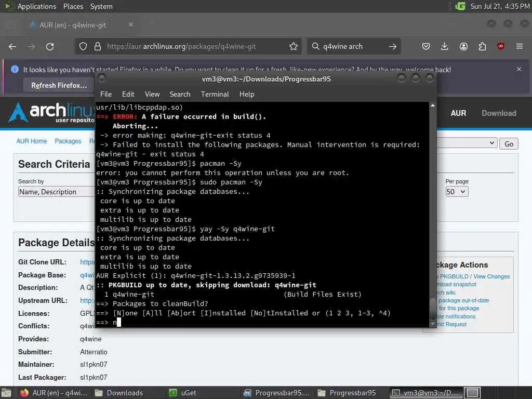
Task: Click the submitter name Atterratio
Action: [x=94, y=352]
